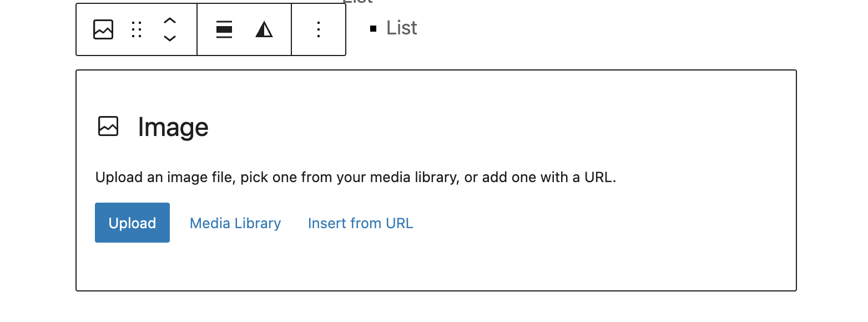
Task: Upload an image with the Upload button
Action: tap(132, 223)
